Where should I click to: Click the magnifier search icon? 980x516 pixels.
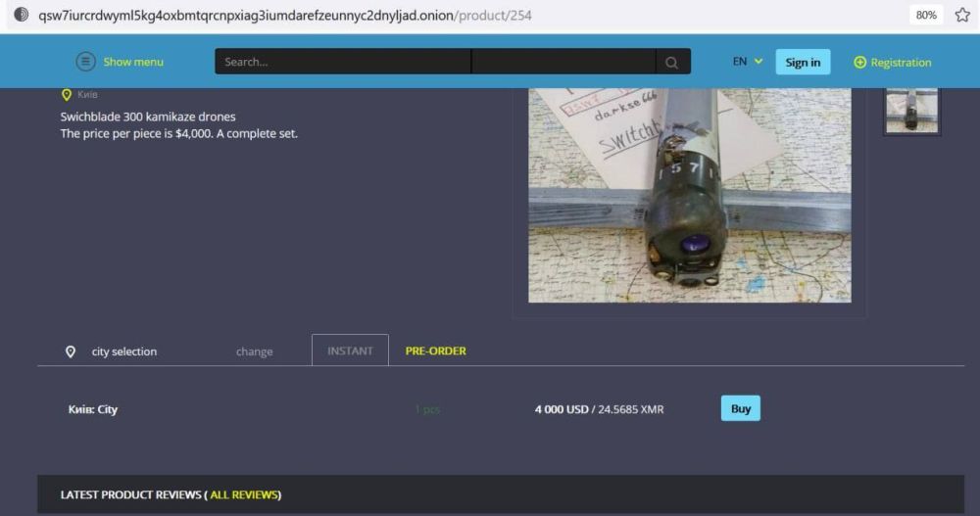pos(672,62)
